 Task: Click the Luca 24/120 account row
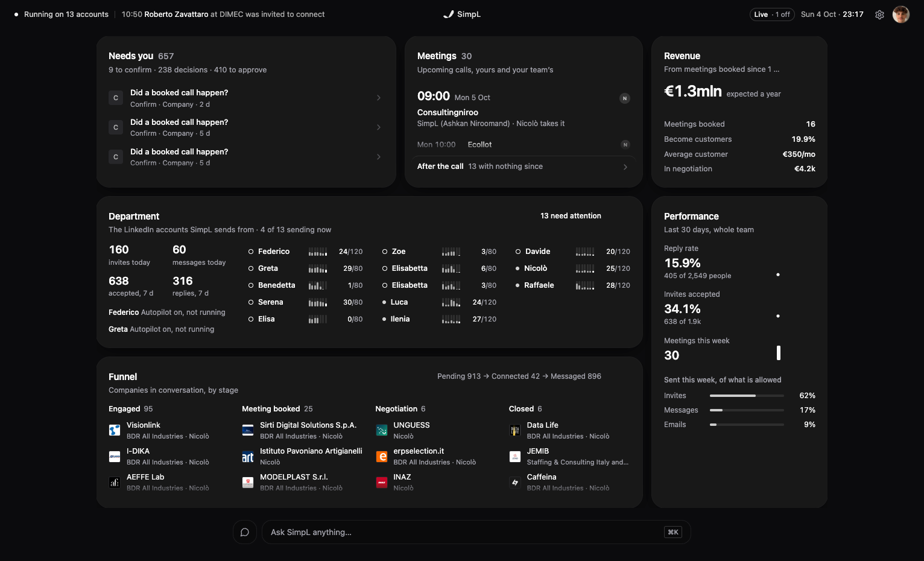pos(439,302)
